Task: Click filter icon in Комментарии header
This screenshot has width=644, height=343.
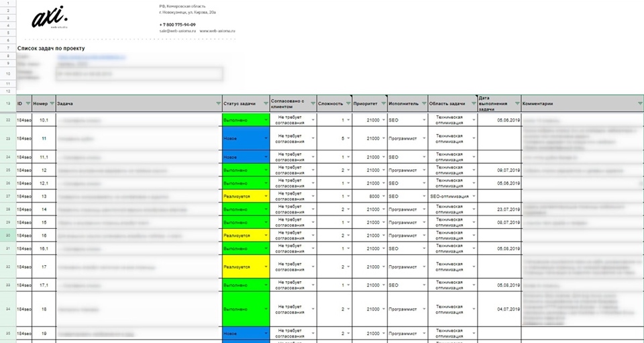Action: tap(639, 104)
